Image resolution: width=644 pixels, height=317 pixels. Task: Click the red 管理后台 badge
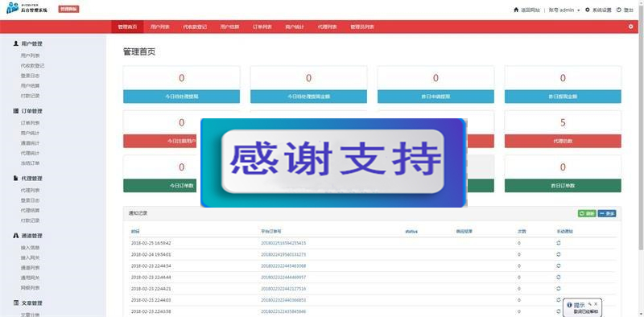[x=68, y=9]
